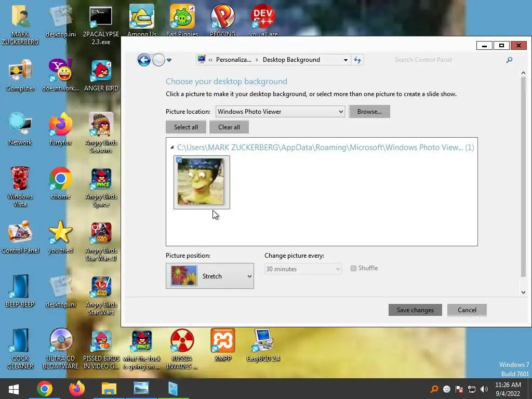Click Save changes button
532x399 pixels.
(415, 310)
